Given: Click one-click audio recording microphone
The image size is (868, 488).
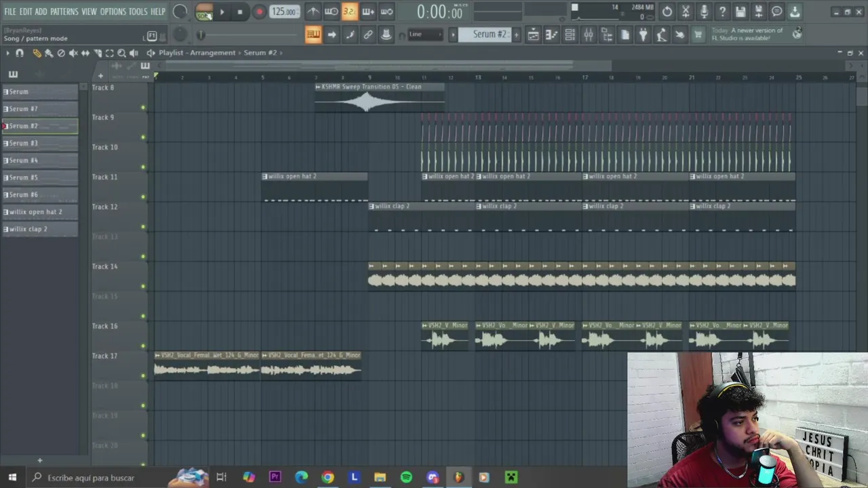Looking at the screenshot, I should coord(704,12).
